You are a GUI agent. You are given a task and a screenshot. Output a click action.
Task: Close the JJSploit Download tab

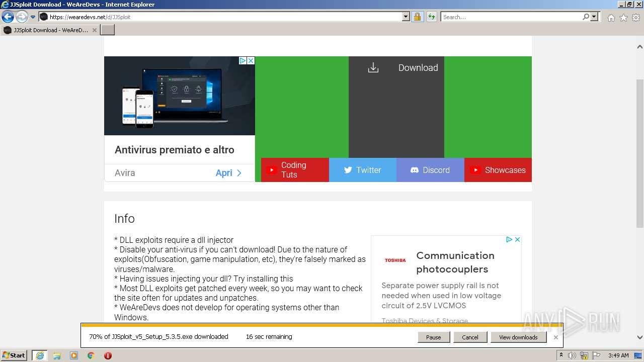click(94, 30)
